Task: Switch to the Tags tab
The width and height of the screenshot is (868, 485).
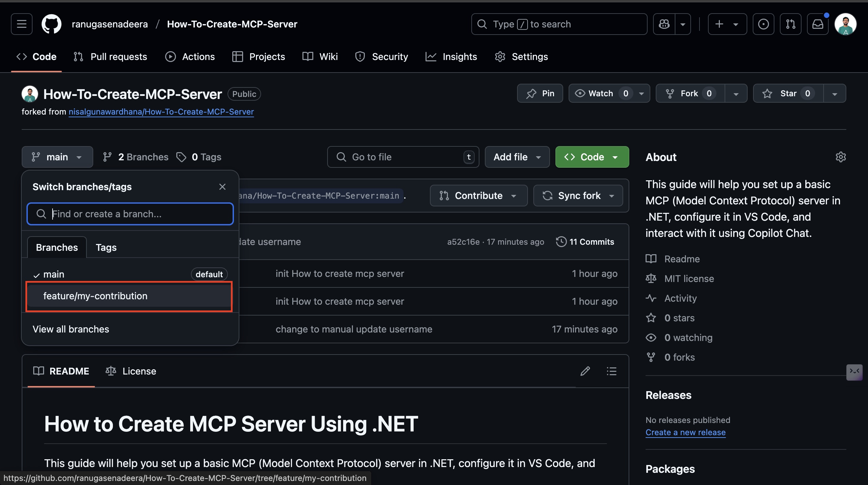Action: point(106,247)
